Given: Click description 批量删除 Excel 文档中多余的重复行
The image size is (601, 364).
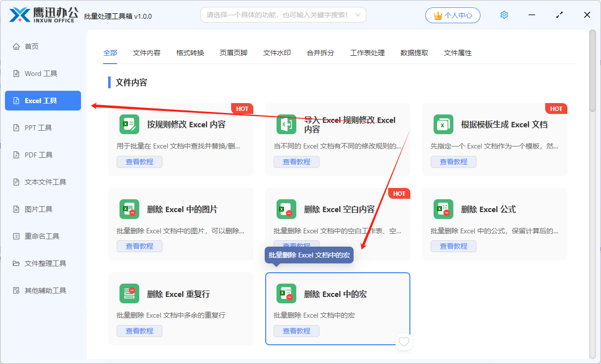Looking at the screenshot, I should pos(171,315).
